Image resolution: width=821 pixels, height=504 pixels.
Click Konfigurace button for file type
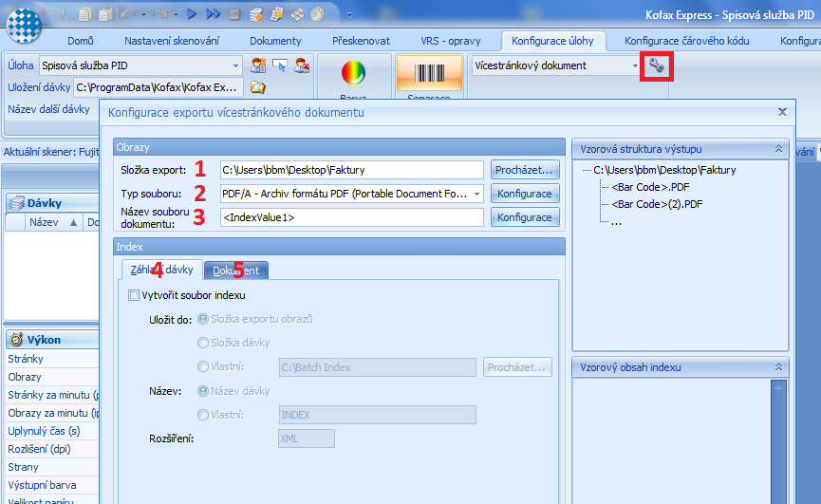pos(525,194)
